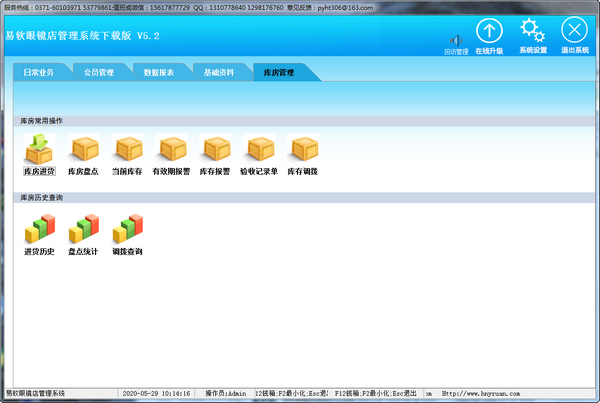Open 库房进货 stock purchase icon
The width and height of the screenshot is (600, 403).
coord(39,150)
